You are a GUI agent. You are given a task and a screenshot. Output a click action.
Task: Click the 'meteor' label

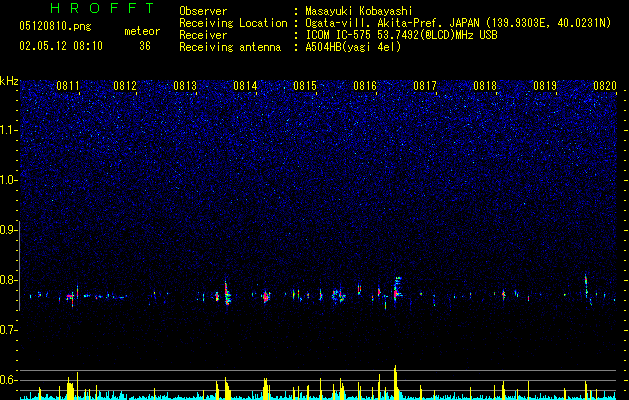[142, 31]
